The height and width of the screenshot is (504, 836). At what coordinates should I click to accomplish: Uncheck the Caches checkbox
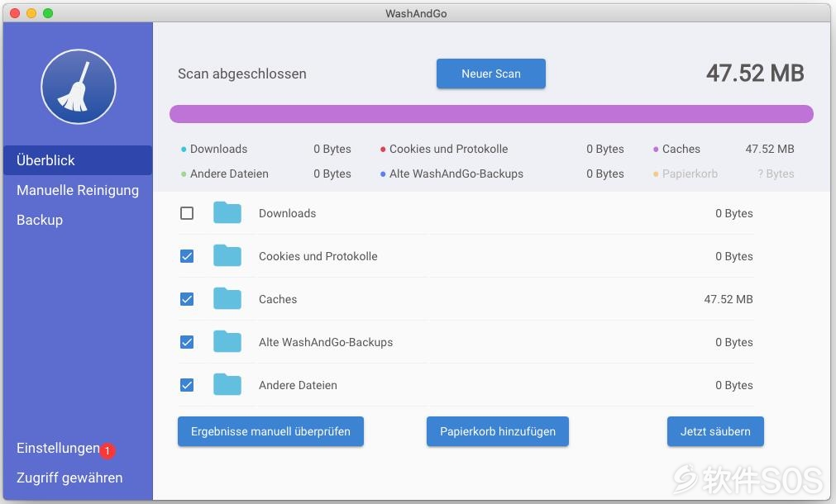(187, 299)
